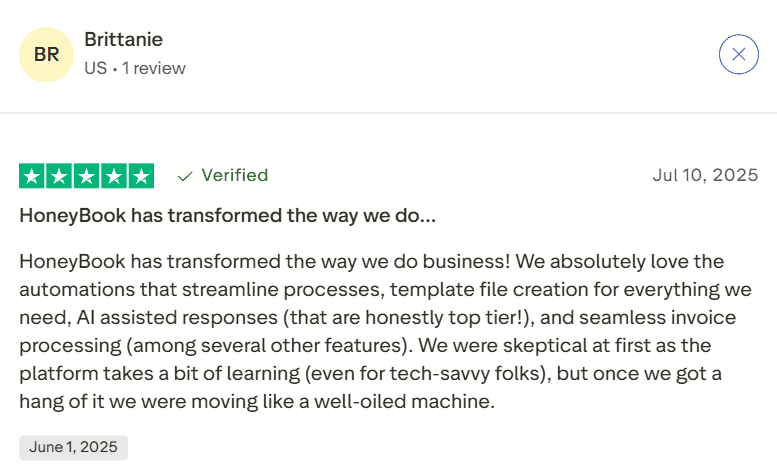Select the fifth green rating star

coord(141,176)
